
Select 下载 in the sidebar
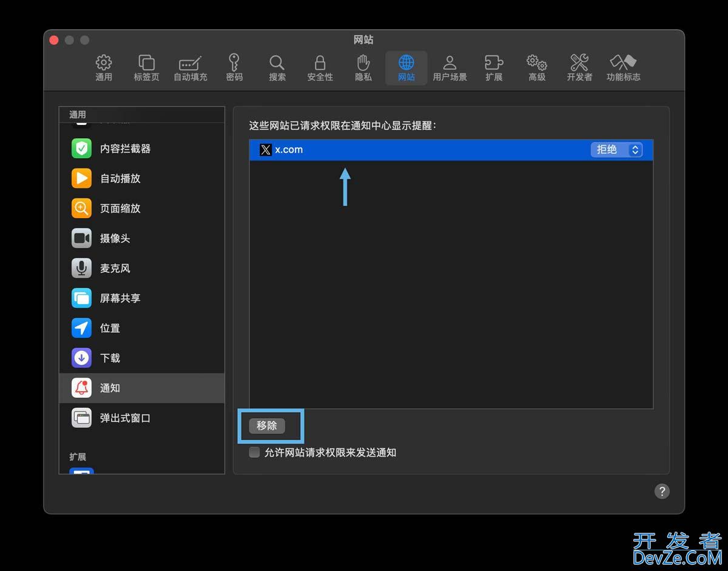[x=142, y=358]
